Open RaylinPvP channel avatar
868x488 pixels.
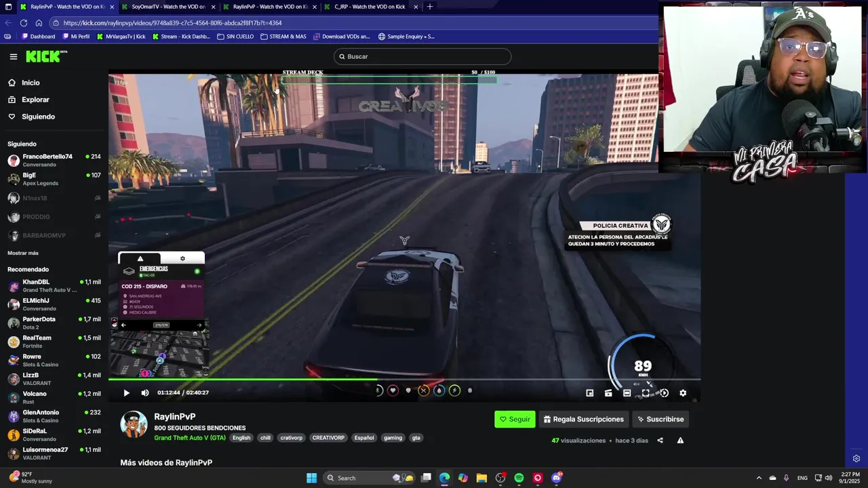[134, 424]
